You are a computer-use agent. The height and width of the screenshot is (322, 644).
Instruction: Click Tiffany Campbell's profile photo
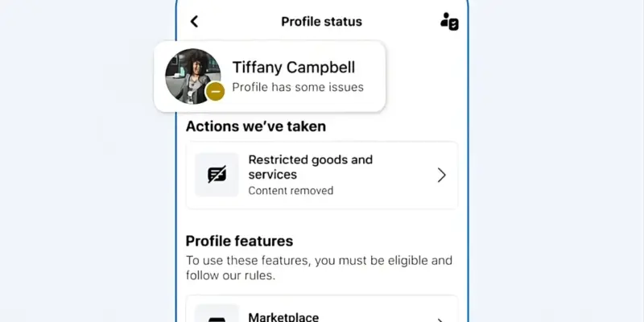[x=192, y=76]
